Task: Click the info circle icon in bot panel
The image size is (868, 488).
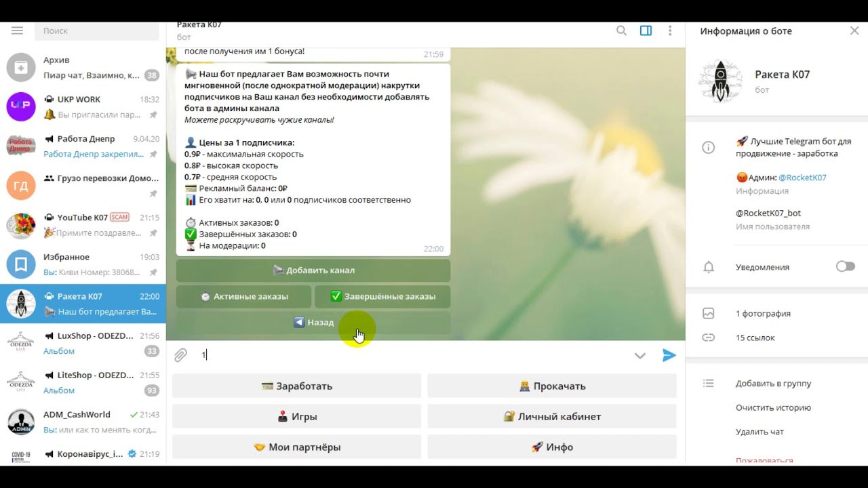Action: (x=709, y=148)
